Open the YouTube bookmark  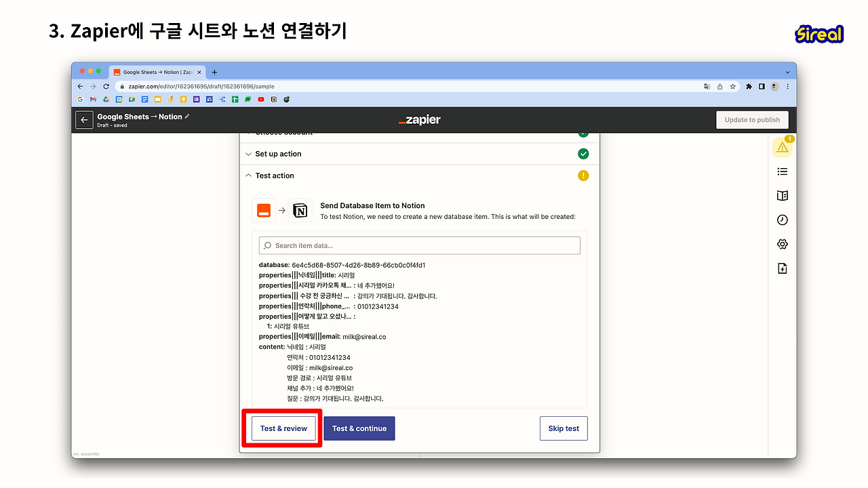[261, 99]
